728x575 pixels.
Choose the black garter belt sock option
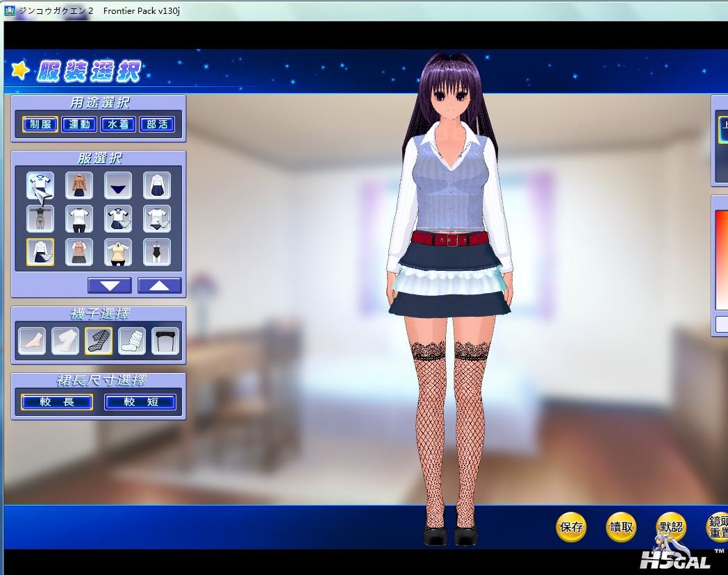(x=165, y=341)
